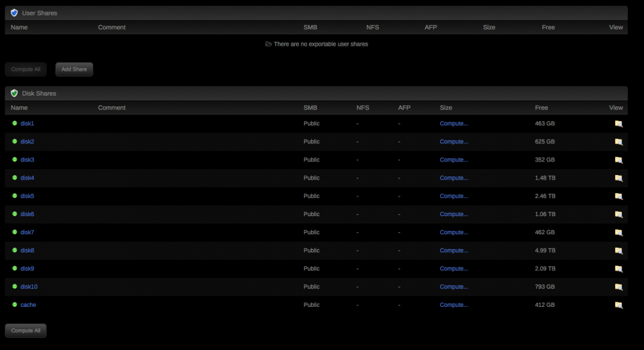Viewport: 644px width, 350px height.
Task: Open the disk7 share link
Action: pos(27,232)
